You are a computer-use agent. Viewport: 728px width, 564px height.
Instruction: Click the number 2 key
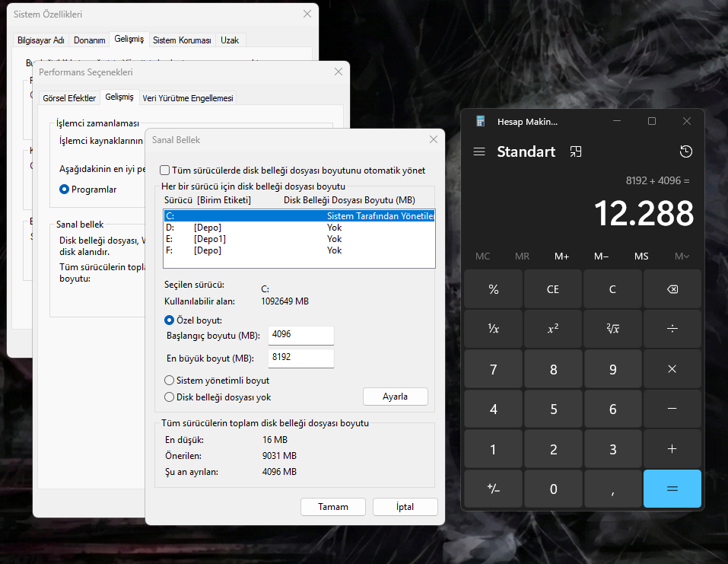pyautogui.click(x=553, y=449)
